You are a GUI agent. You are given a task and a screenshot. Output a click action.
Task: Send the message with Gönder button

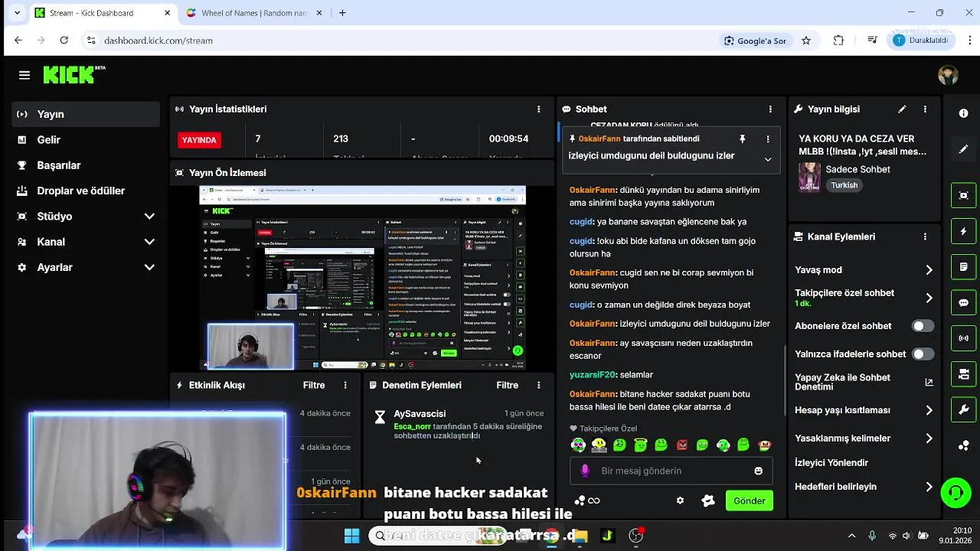[x=750, y=500]
